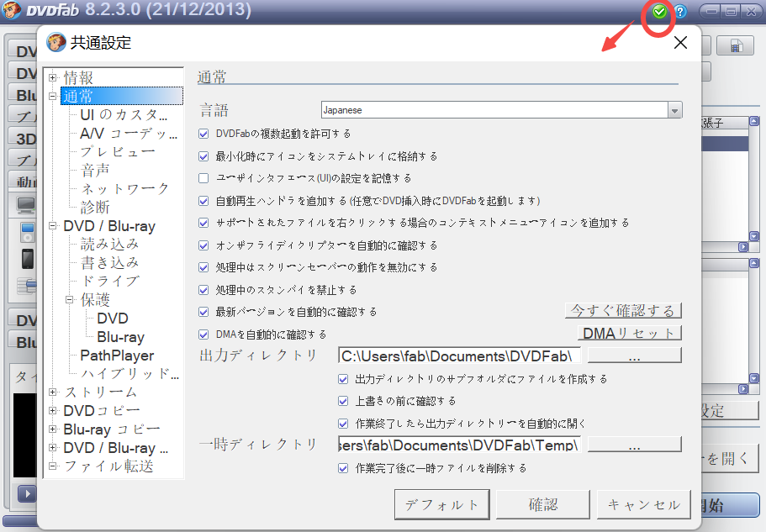766x532 pixels.
Task: Restore defaults with the デフォルト button
Action: (440, 504)
